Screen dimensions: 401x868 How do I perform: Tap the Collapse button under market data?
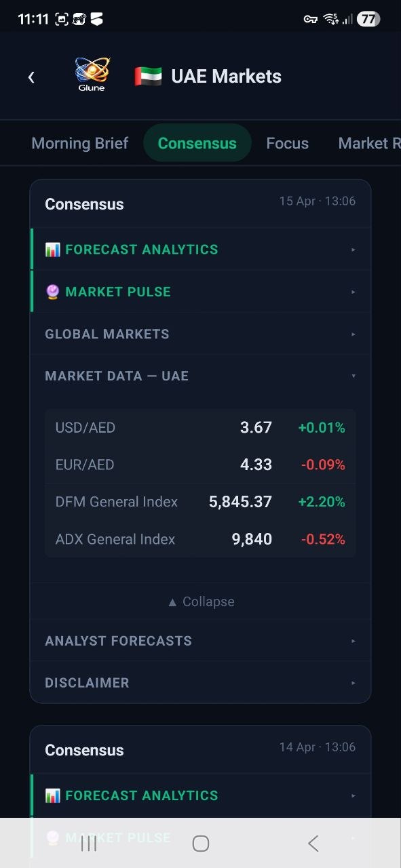point(200,601)
